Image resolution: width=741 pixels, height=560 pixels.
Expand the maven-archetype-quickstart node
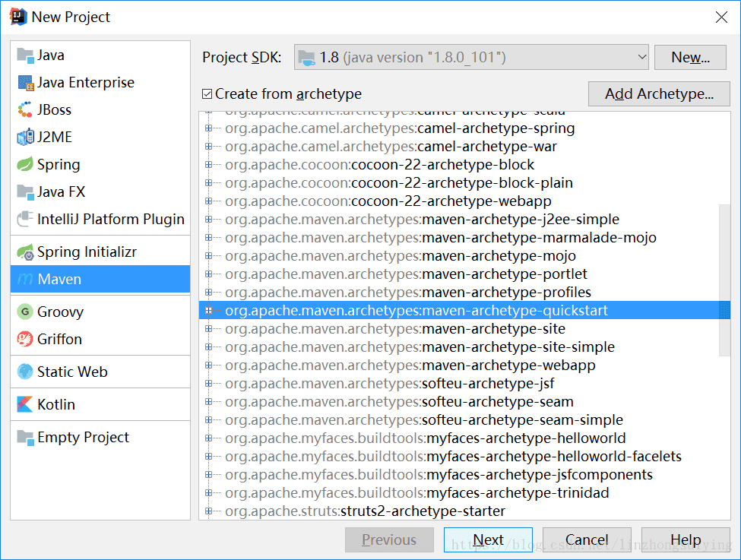(208, 311)
